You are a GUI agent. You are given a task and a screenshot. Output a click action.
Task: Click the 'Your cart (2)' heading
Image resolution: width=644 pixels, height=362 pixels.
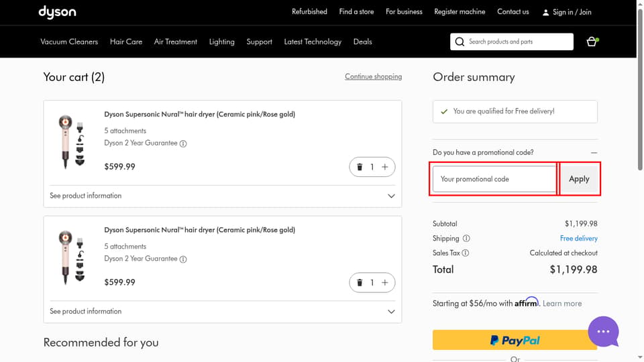[74, 77]
